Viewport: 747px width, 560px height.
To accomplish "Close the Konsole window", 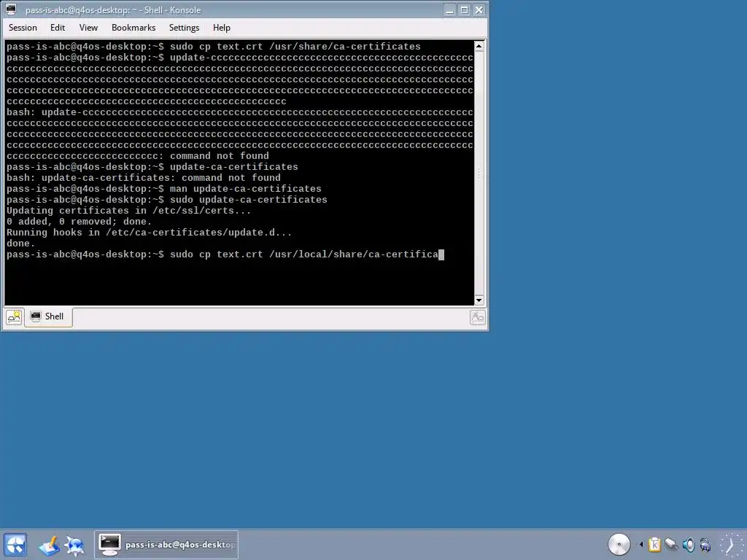I will [x=479, y=10].
